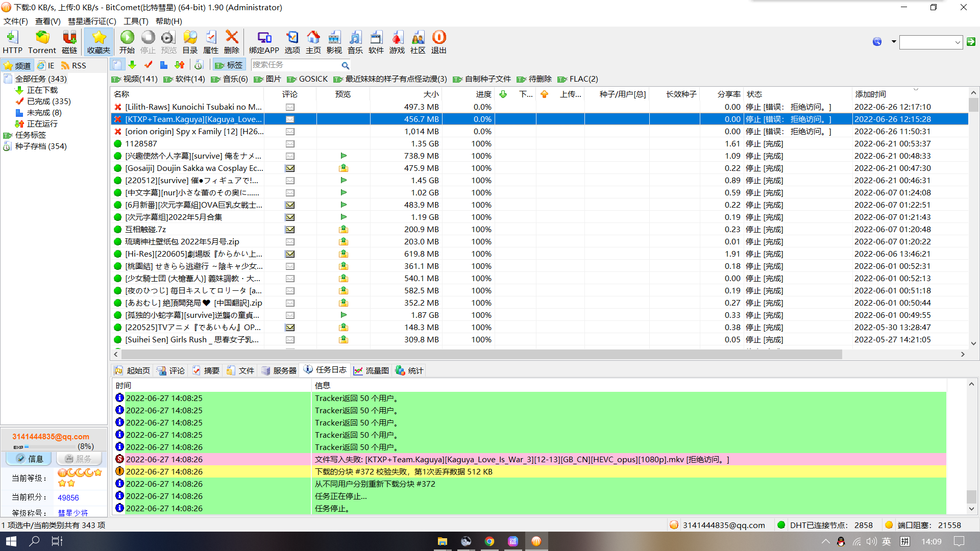The image size is (980, 551).
Task: Open the 工具(T) menu
Action: (135, 21)
